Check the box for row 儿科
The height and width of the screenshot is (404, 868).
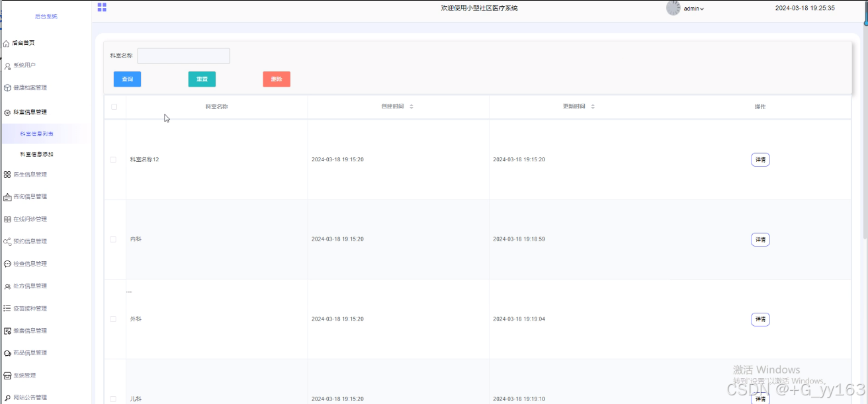[113, 399]
